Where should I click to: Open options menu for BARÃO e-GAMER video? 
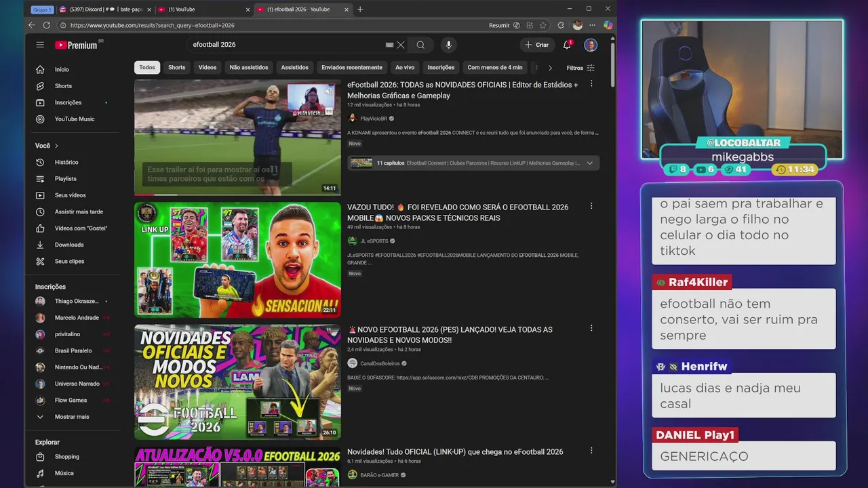pos(591,450)
